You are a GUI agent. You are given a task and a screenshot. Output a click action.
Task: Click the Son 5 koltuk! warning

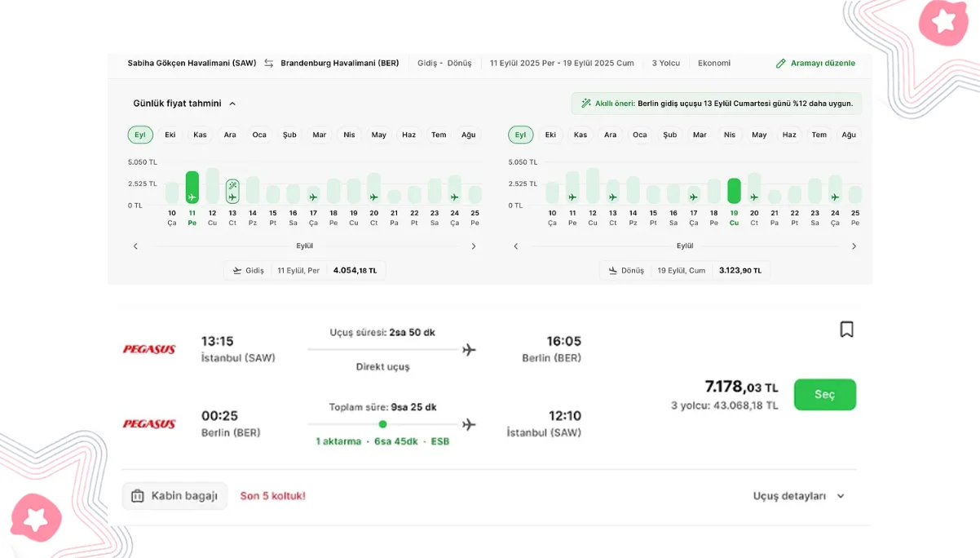[273, 496]
